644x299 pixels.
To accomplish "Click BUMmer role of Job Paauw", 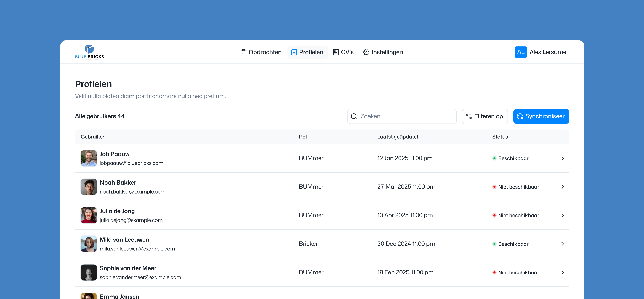I will 311,158.
